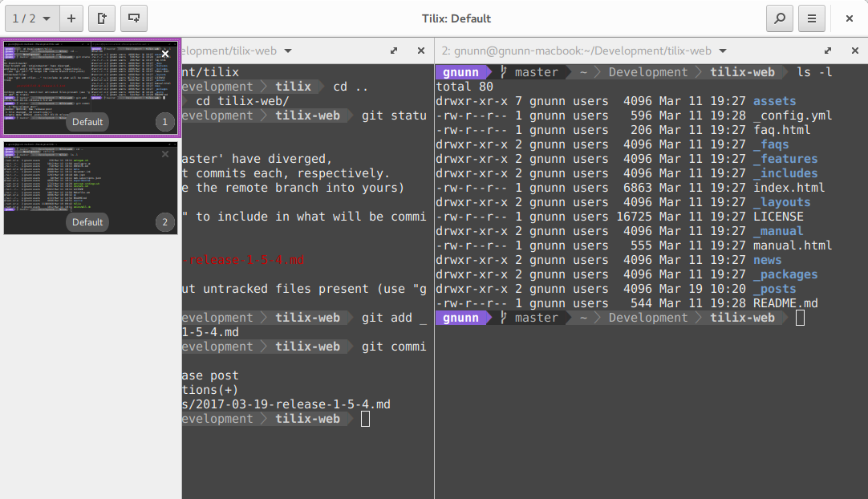
Task: Maximize the left terminal pane
Action: click(x=393, y=50)
